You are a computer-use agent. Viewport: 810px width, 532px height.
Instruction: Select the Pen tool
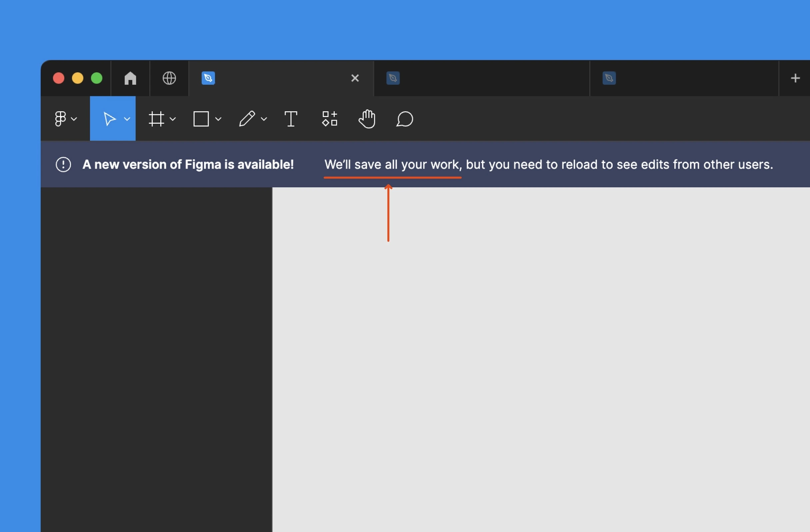point(247,119)
